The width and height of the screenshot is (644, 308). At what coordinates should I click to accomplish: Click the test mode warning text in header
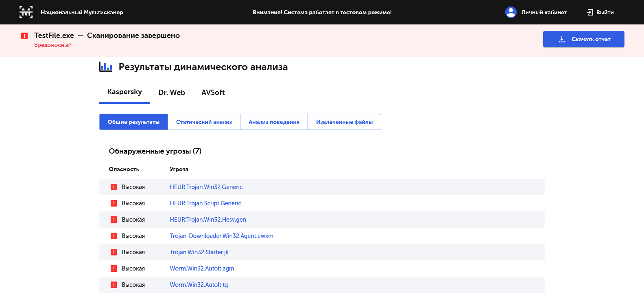(x=322, y=12)
